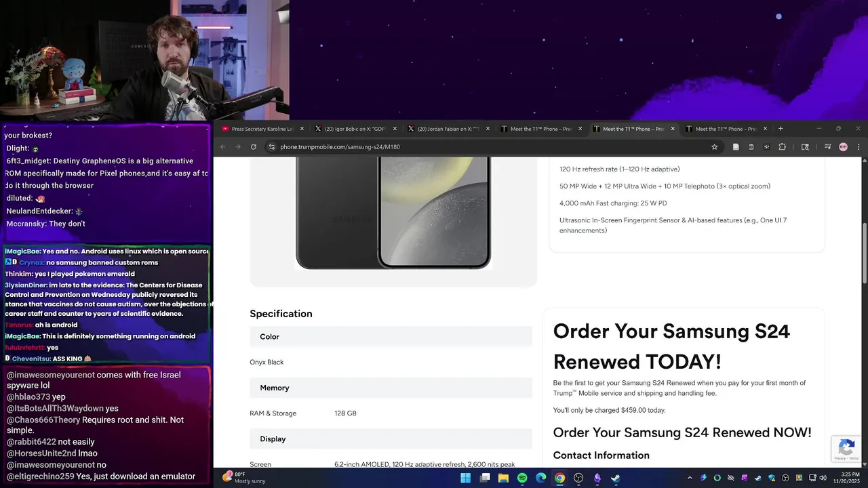868x488 pixels.
Task: Open Steam from the taskbar
Action: coord(616,478)
